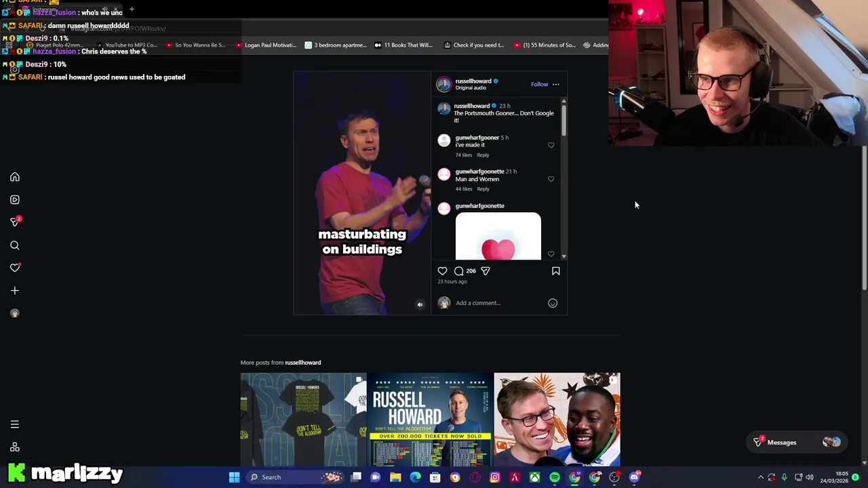Click the comments panel scrollbar
This screenshot has height=488, width=868.
tap(564, 121)
